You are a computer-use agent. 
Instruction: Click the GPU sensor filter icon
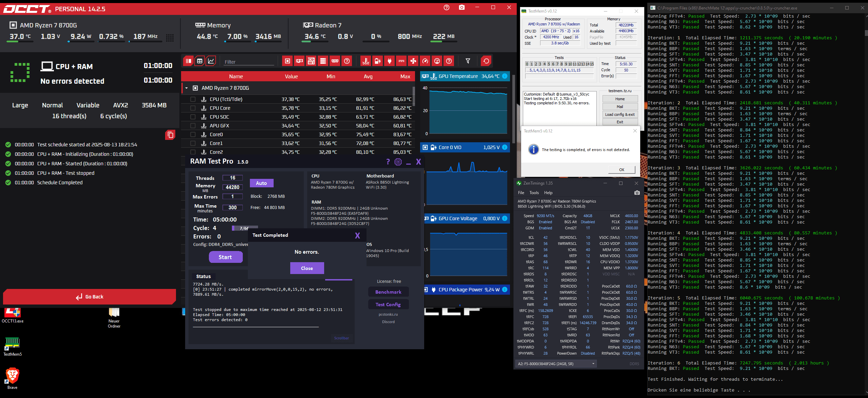[x=299, y=61]
